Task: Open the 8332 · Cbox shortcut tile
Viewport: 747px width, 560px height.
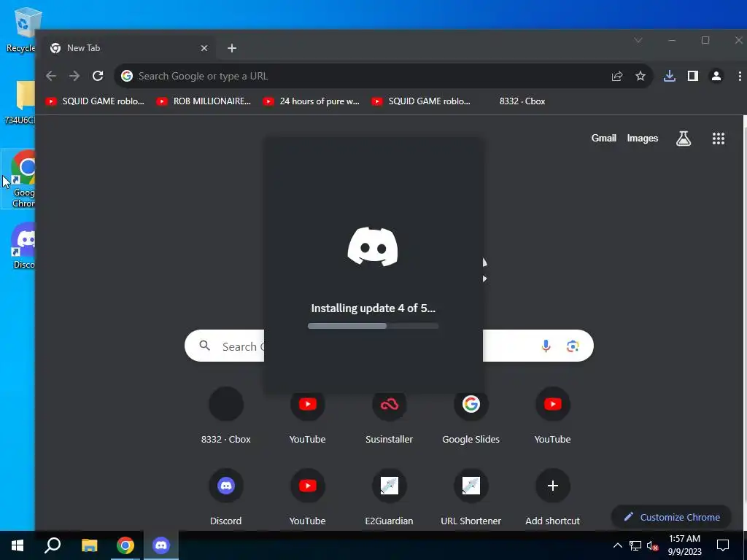Action: coord(226,416)
